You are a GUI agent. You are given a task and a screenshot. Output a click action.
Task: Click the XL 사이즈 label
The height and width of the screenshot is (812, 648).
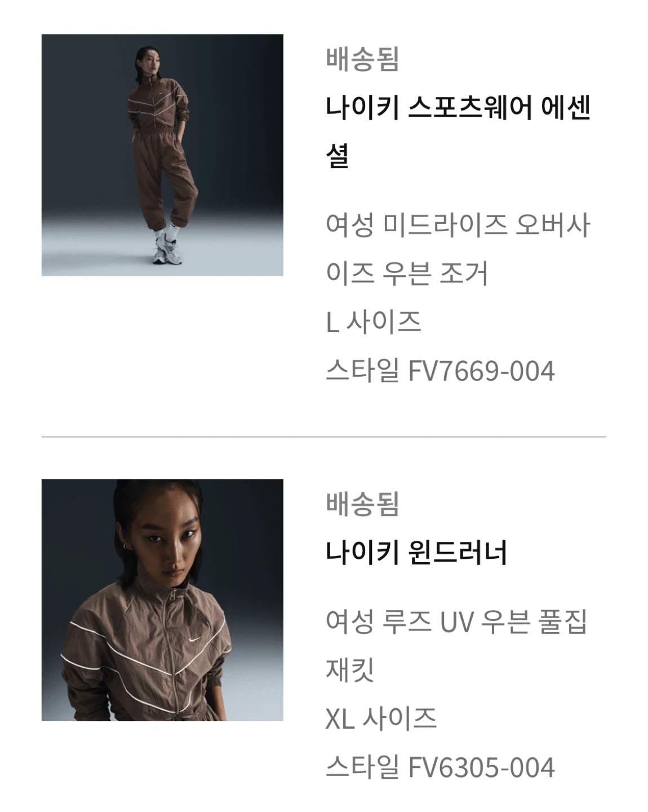[381, 719]
